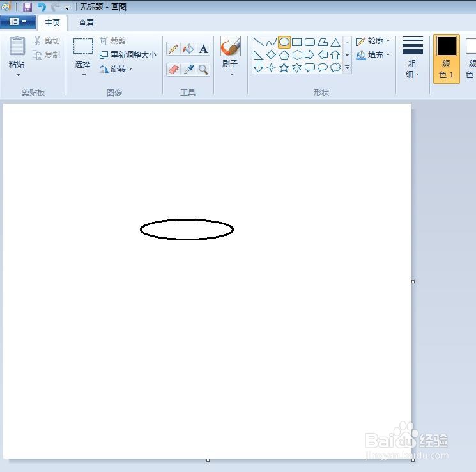Select the Text tool (A)

(203, 49)
